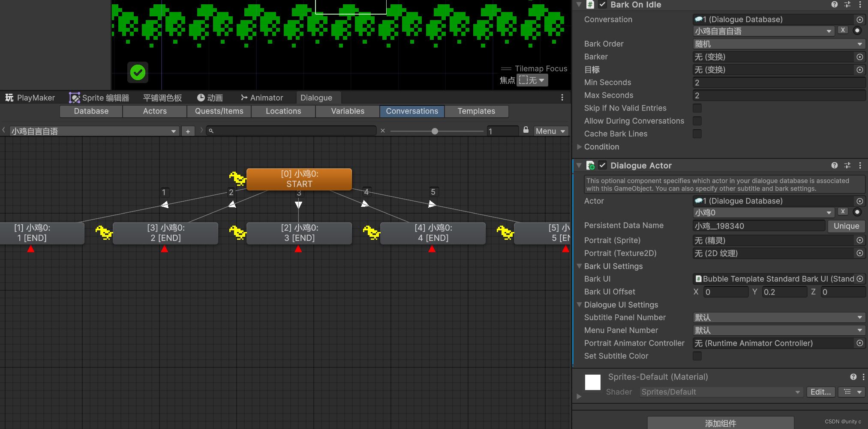Open Bark On Idle help documentation

pos(834,5)
